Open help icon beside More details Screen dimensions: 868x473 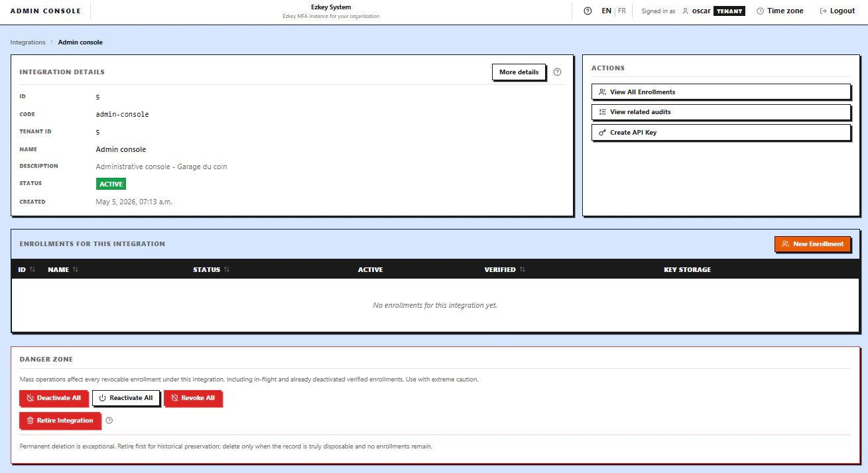[557, 72]
